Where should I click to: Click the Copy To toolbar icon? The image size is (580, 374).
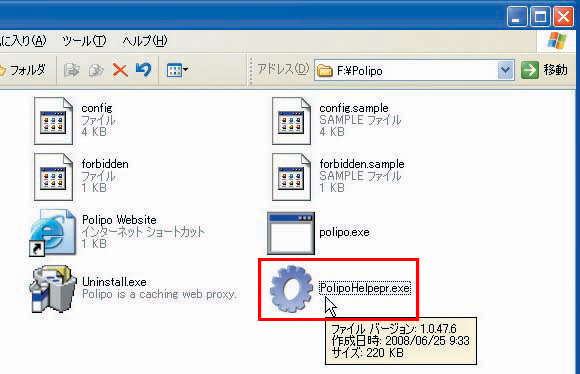coord(96,70)
